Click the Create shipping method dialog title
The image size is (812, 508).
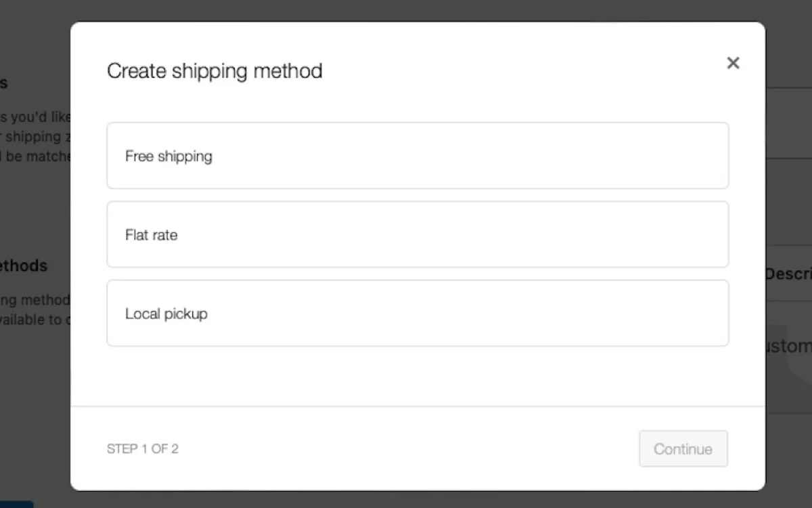click(215, 70)
